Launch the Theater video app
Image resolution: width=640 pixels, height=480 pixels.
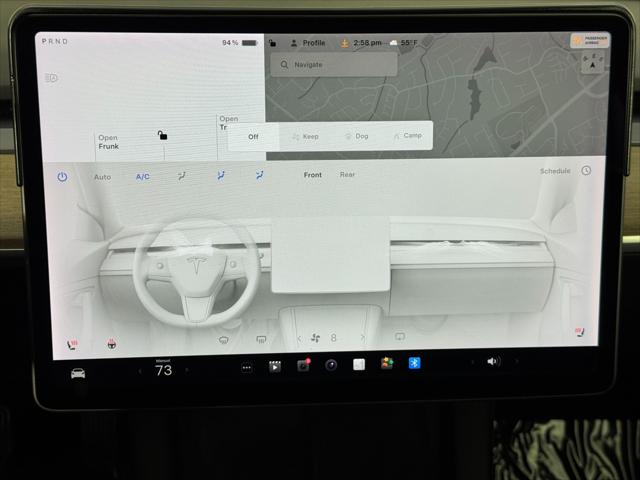click(x=275, y=366)
